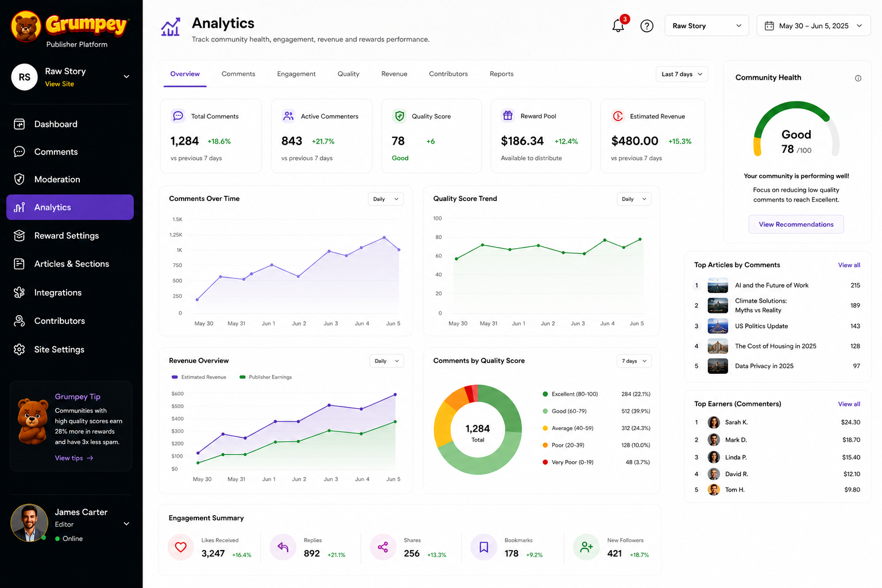The width and height of the screenshot is (882, 588).
Task: Click the View Recommendations button
Action: tap(796, 225)
